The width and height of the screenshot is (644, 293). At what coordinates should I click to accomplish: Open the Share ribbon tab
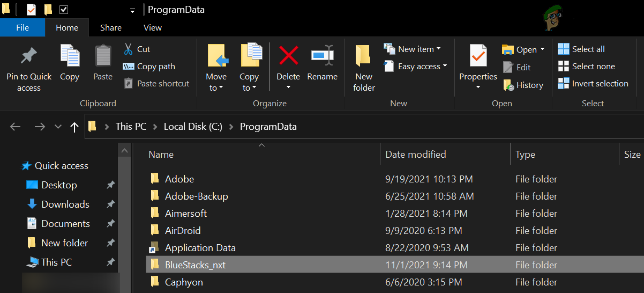coord(111,27)
